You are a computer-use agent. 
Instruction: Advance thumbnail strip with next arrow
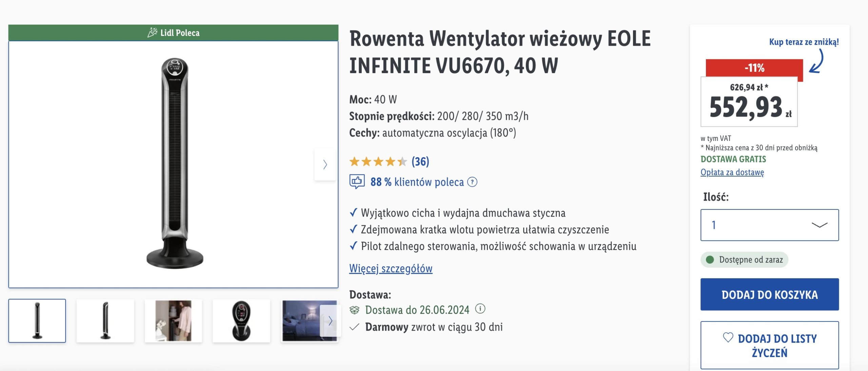pyautogui.click(x=330, y=321)
